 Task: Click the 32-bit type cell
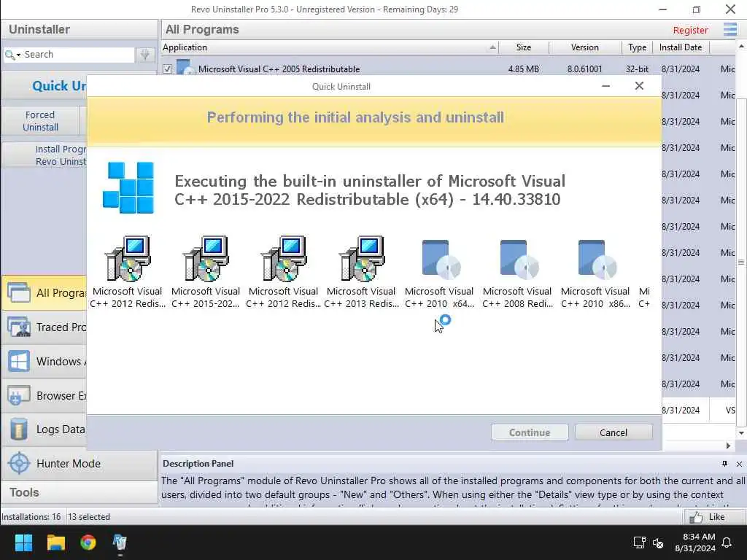click(637, 69)
